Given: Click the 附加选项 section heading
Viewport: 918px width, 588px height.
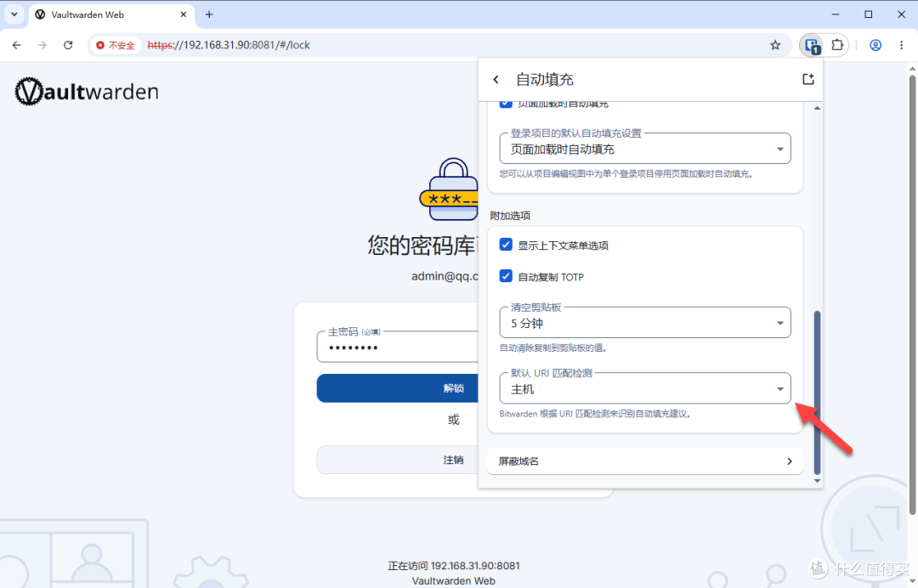Looking at the screenshot, I should [510, 216].
